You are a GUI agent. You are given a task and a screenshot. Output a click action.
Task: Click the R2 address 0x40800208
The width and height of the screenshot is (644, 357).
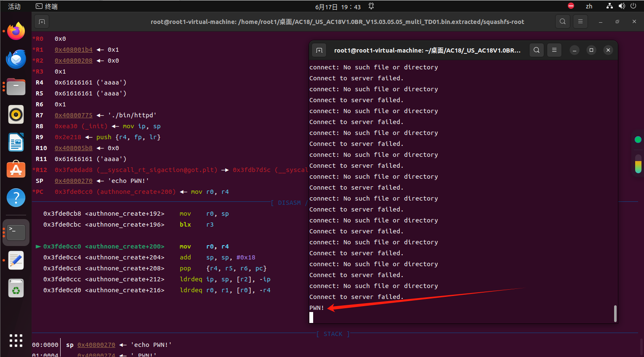pos(74,61)
